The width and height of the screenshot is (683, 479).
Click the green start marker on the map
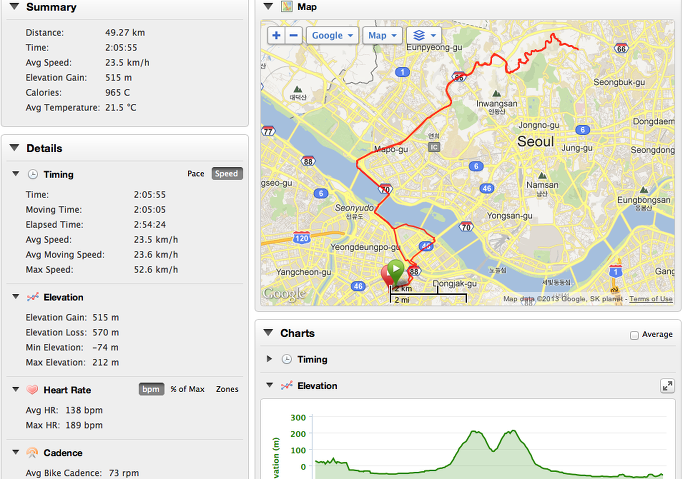click(x=396, y=271)
